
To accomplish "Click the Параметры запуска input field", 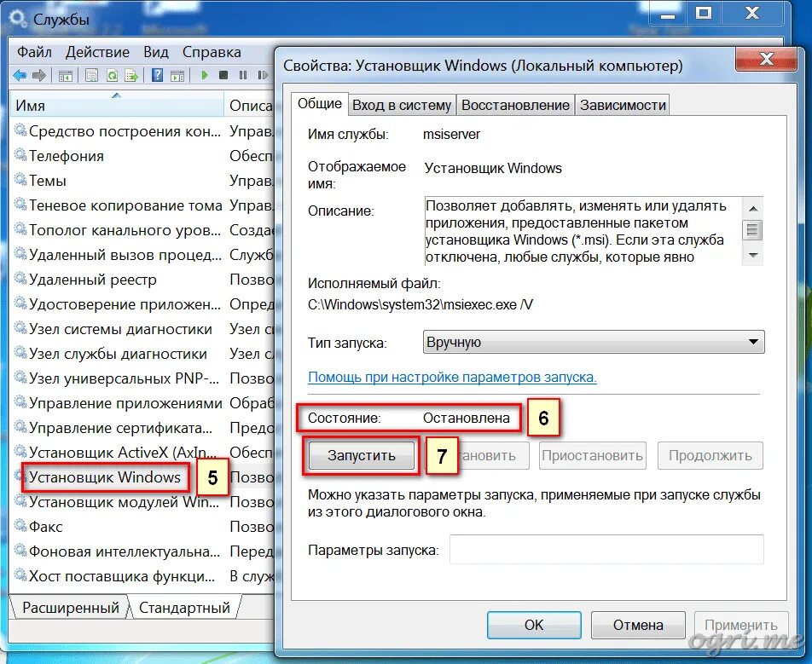I will pyautogui.click(x=606, y=549).
